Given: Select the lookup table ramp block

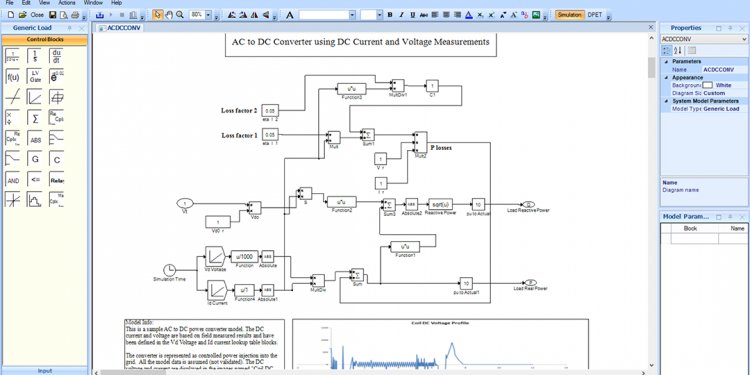Looking at the screenshot, I should (x=34, y=97).
